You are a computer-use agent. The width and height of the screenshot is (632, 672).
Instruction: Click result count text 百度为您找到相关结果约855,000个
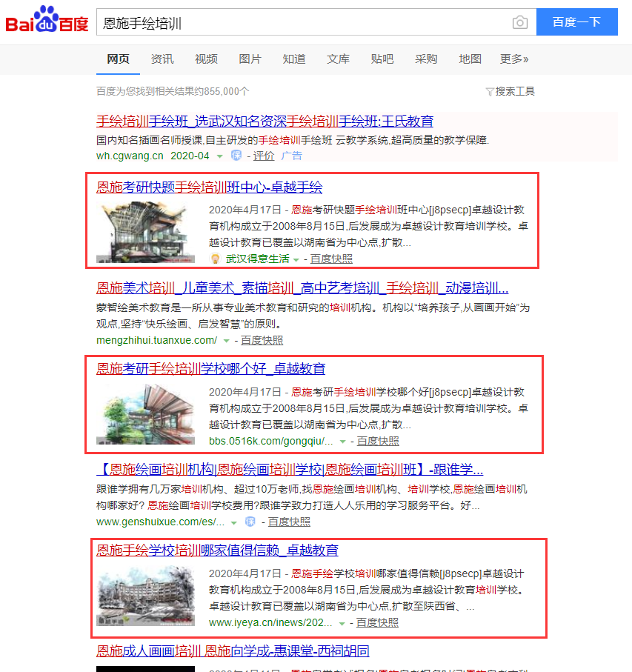pos(173,92)
